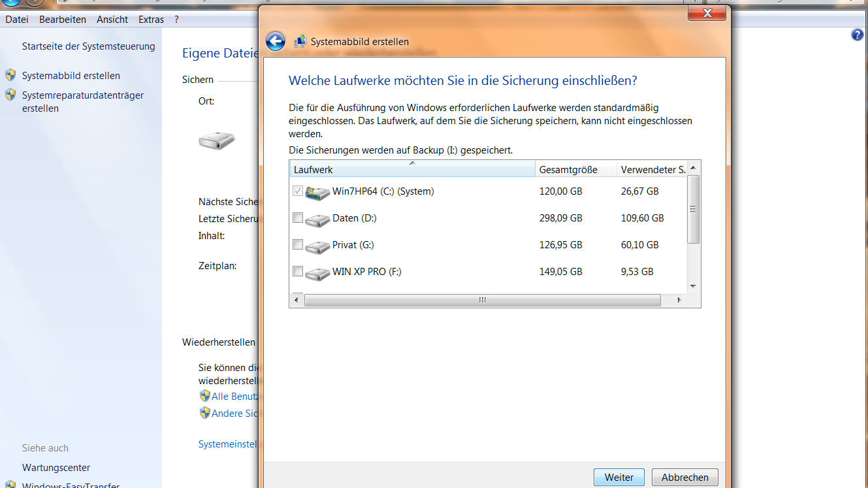Click the 109,60 GB used space cell
This screenshot has width=868, height=488.
click(643, 218)
